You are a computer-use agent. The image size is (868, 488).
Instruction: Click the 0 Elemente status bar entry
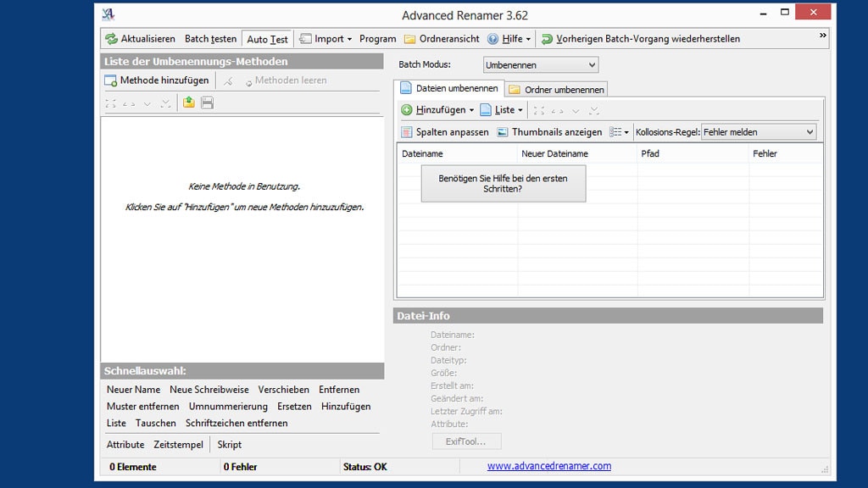133,467
